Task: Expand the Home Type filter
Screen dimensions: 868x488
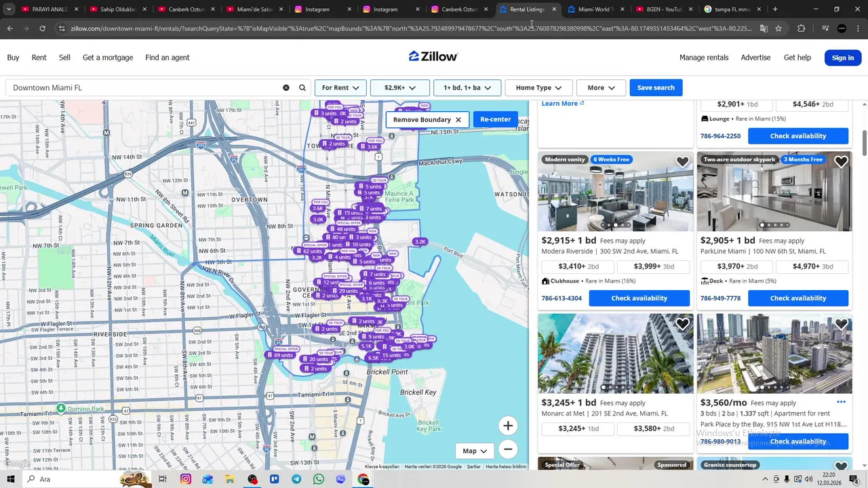Action: [x=538, y=87]
